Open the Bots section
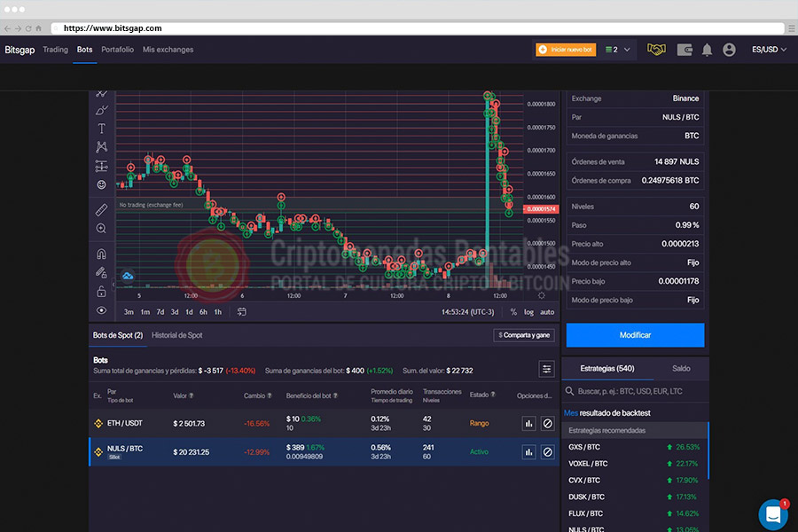 [x=84, y=50]
